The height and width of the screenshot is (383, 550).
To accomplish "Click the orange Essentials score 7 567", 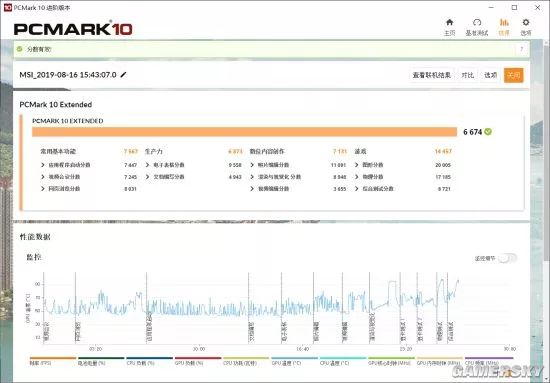I will pos(130,151).
